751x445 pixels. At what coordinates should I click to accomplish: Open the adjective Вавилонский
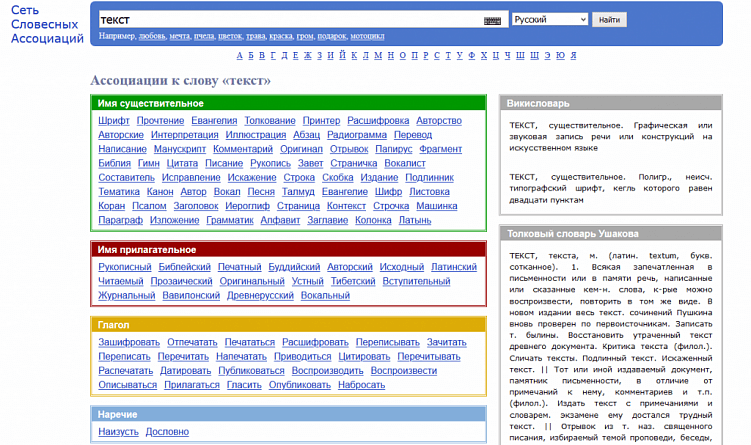click(191, 296)
